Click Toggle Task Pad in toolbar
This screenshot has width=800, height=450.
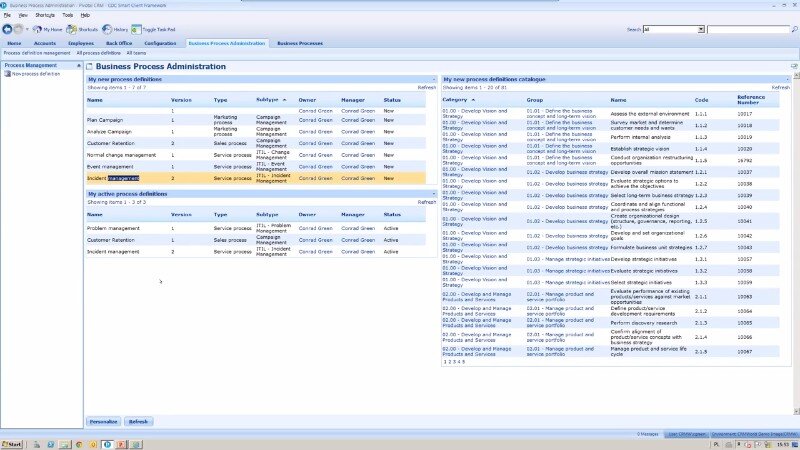point(153,30)
